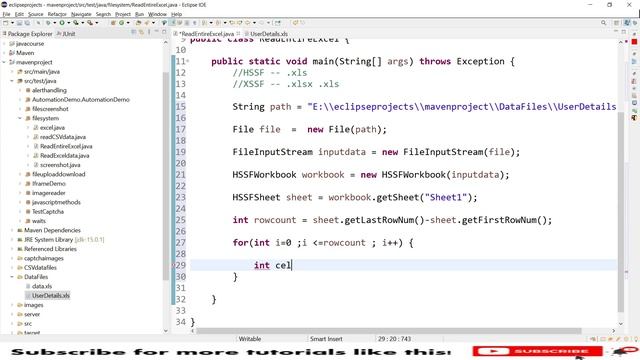Collapse the filesystem package
This screenshot has height=360, width=640.
pos(20,118)
